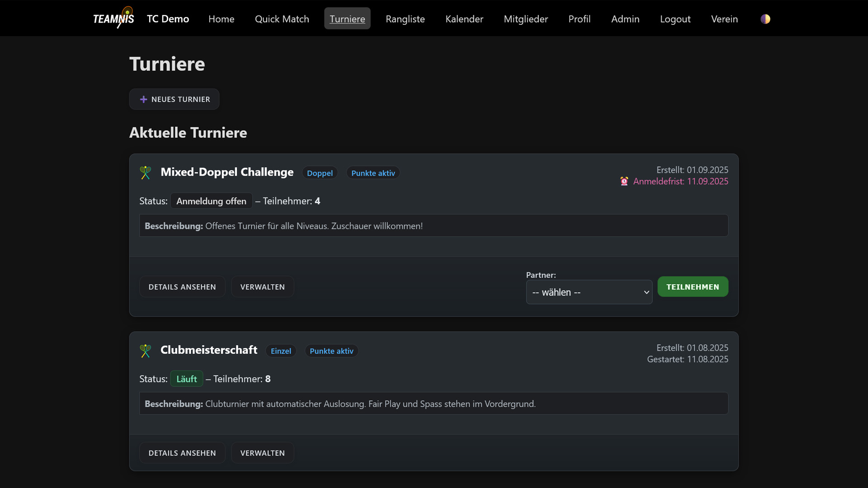Go to the Rangliste menu item
Screen dimensions: 868x488
pos(405,19)
